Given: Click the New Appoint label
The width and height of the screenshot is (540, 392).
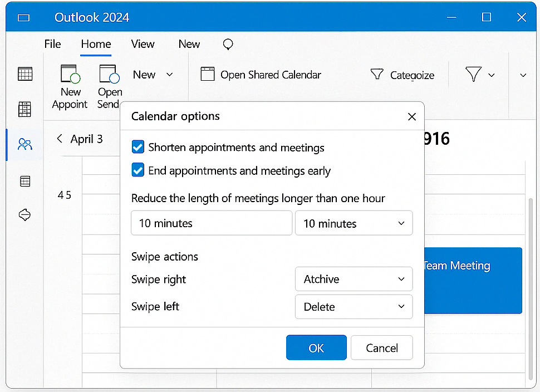Looking at the screenshot, I should coord(70,98).
